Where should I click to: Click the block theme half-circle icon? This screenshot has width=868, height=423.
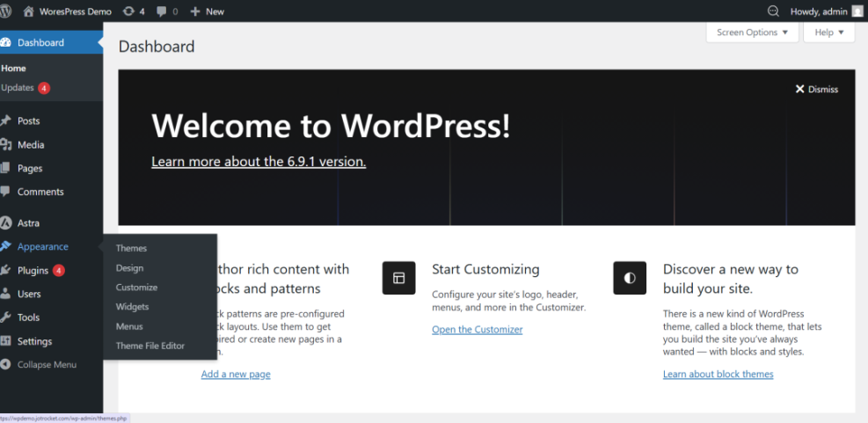[x=630, y=278]
